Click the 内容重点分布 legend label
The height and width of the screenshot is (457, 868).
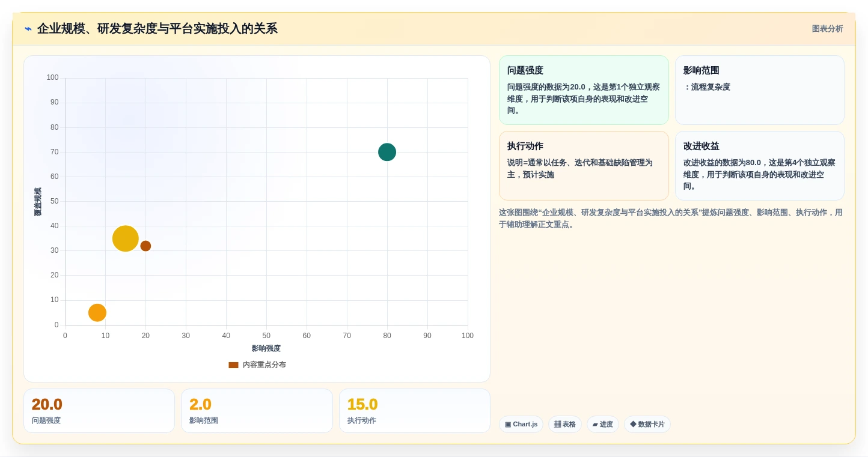pyautogui.click(x=264, y=365)
